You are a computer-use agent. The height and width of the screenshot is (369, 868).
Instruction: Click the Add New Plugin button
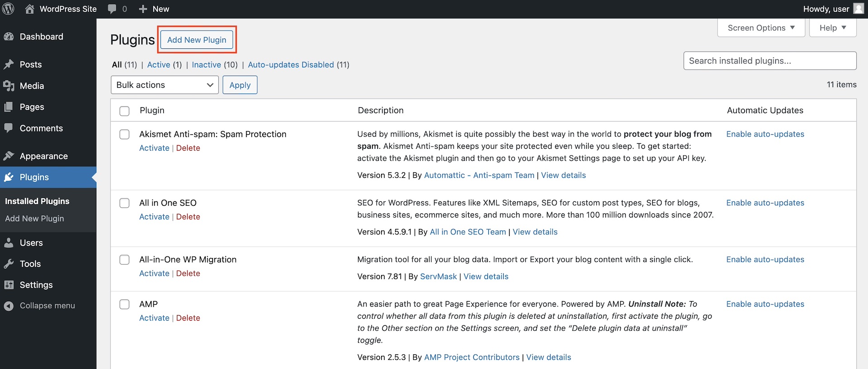click(197, 40)
